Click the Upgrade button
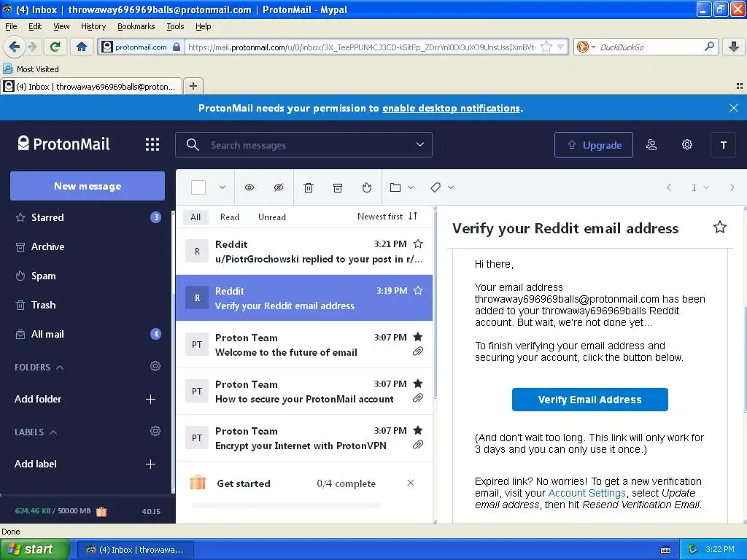 point(594,145)
